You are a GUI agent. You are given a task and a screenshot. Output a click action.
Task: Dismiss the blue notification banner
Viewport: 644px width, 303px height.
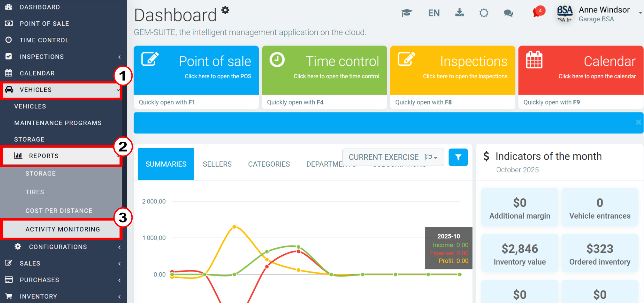pyautogui.click(x=638, y=122)
